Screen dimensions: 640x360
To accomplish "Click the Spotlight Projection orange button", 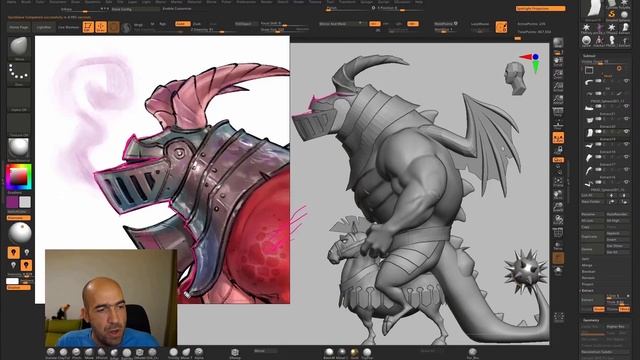I will (x=540, y=9).
